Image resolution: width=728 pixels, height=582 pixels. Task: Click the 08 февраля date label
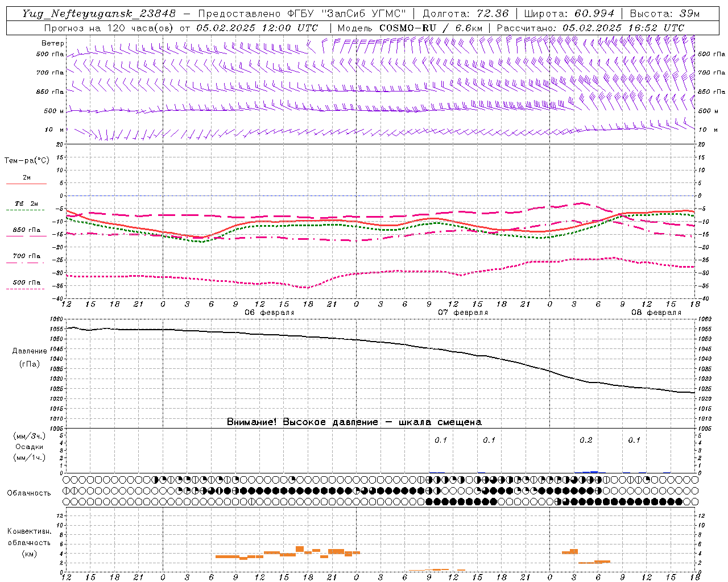pos(656,313)
